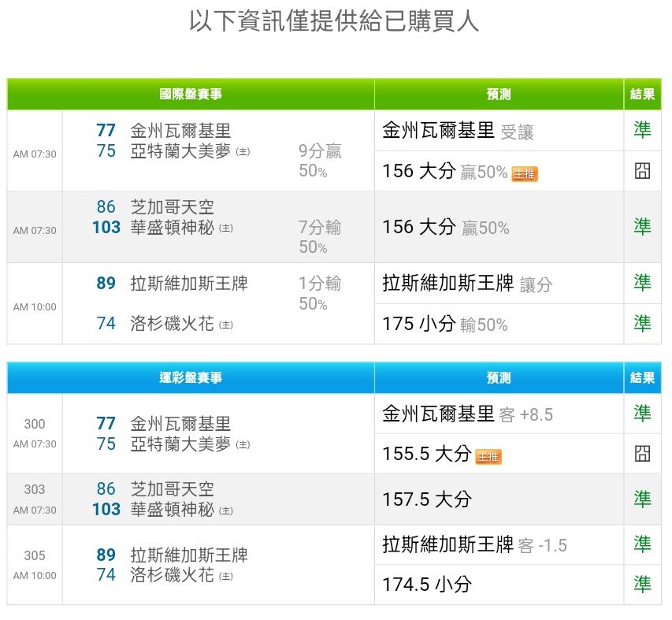Click the 準 result for 客 +8.5
The width and height of the screenshot is (672, 620).
click(x=642, y=413)
